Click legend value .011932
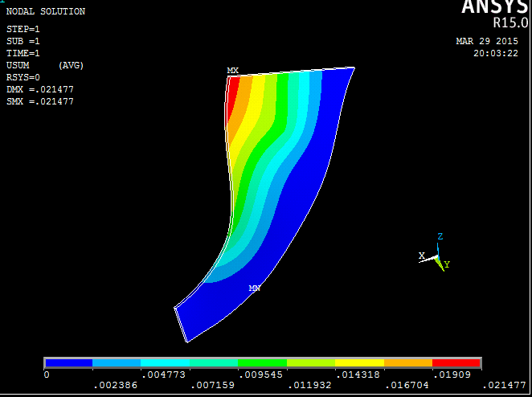 309,386
